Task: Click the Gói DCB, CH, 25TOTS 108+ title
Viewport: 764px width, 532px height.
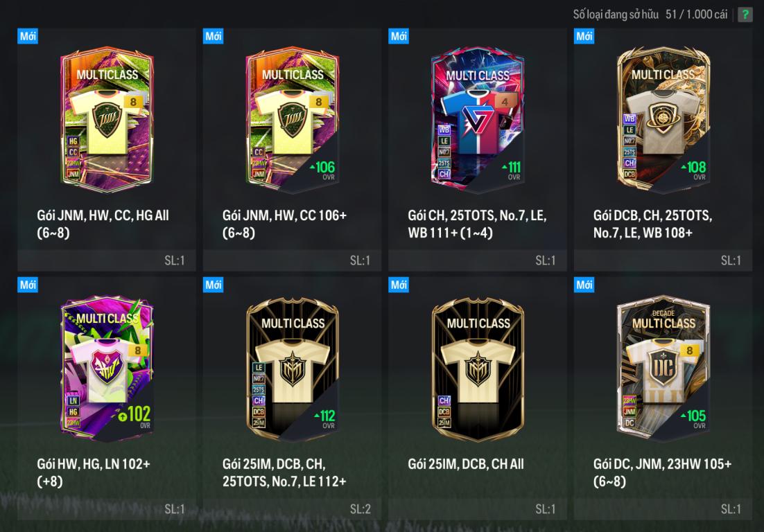Action: (652, 224)
